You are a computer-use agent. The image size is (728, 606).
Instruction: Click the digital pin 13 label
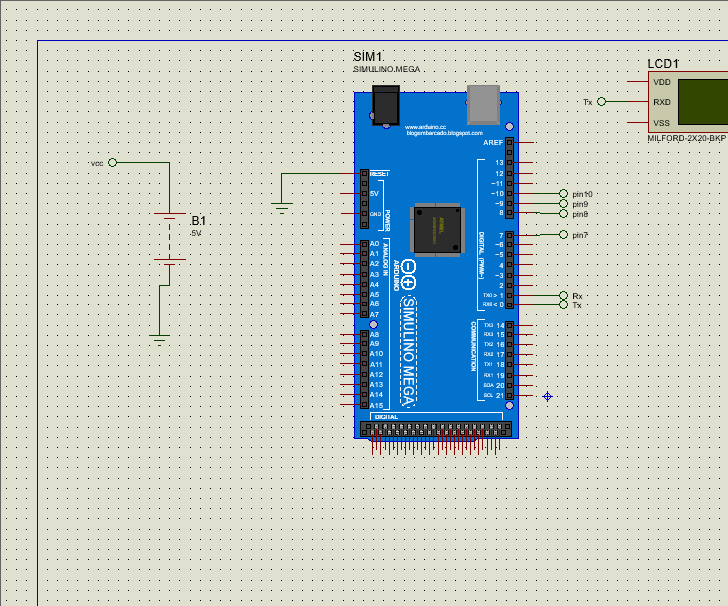499,163
